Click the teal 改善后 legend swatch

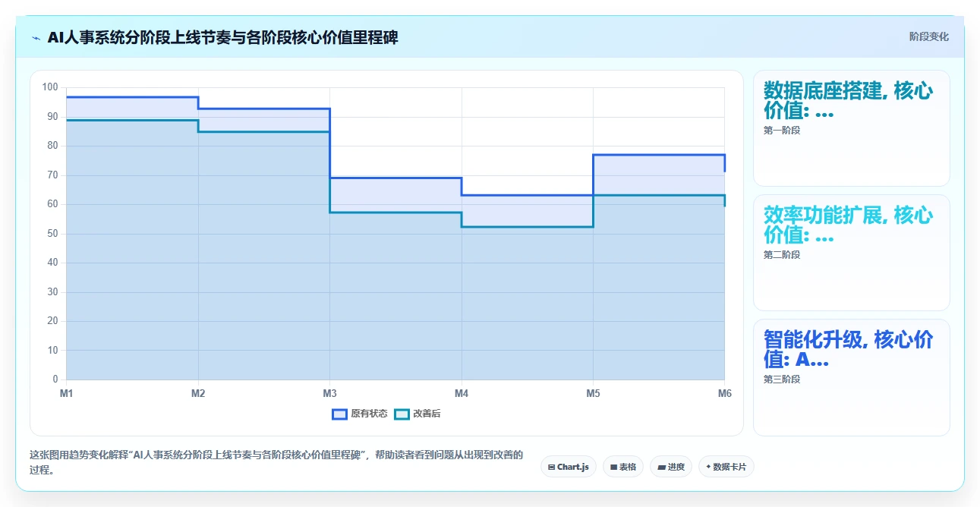pyautogui.click(x=402, y=414)
